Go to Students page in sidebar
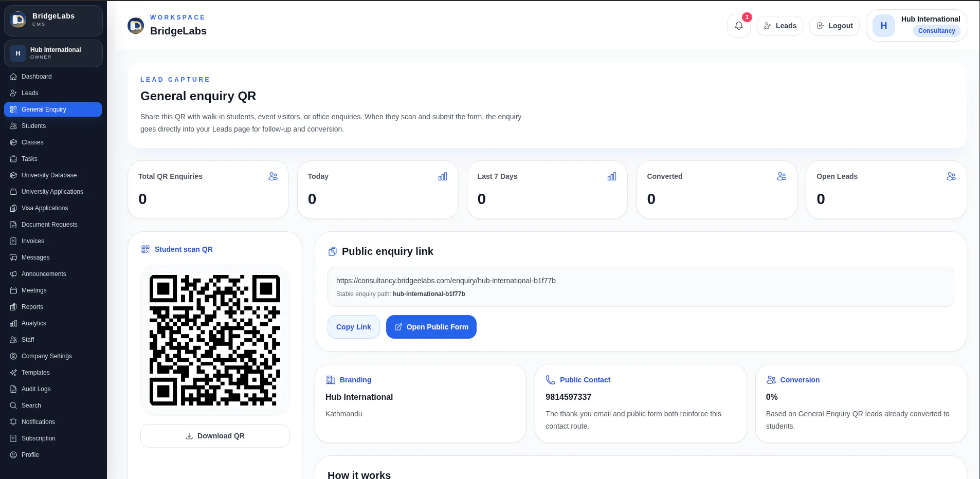The width and height of the screenshot is (980, 479). pyautogui.click(x=53, y=126)
